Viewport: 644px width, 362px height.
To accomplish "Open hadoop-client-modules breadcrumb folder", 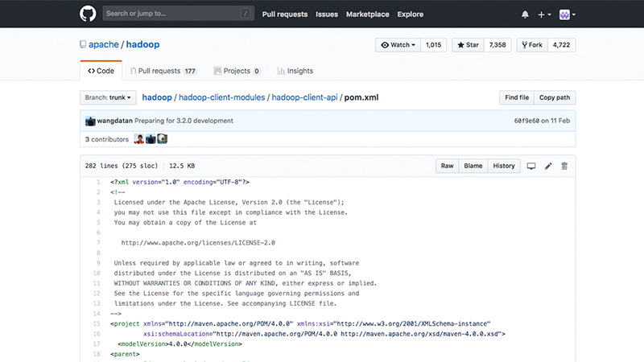I will (x=222, y=97).
